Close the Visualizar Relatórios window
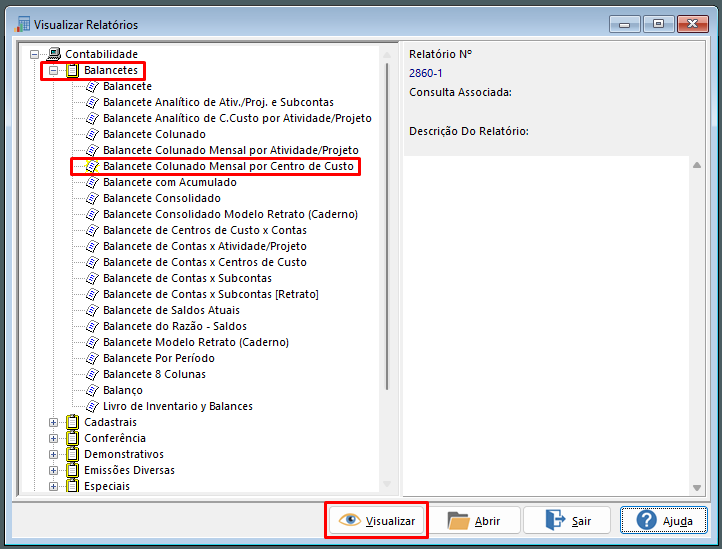 click(x=693, y=24)
